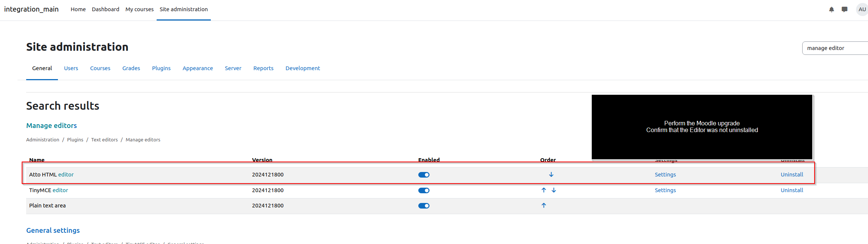Switch to the General tab

(x=42, y=68)
